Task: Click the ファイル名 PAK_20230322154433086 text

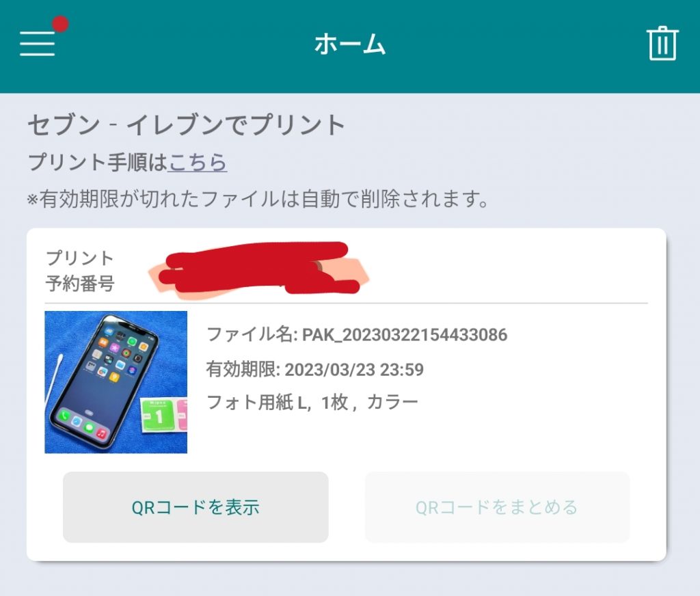Action: [357, 334]
